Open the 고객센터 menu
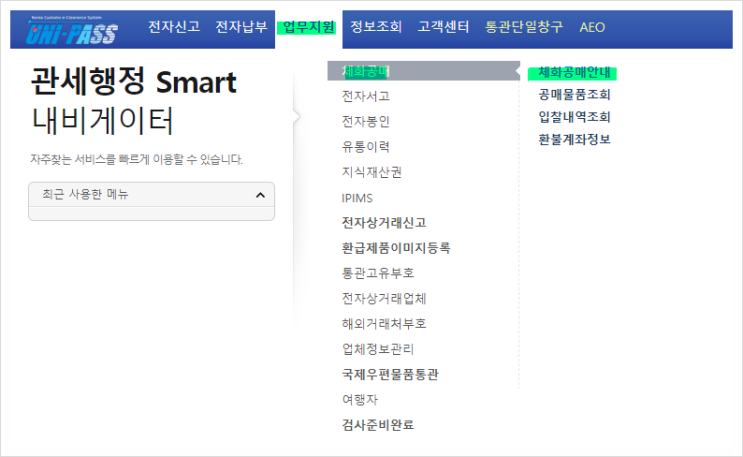Image resolution: width=743 pixels, height=457 pixels. pyautogui.click(x=444, y=27)
